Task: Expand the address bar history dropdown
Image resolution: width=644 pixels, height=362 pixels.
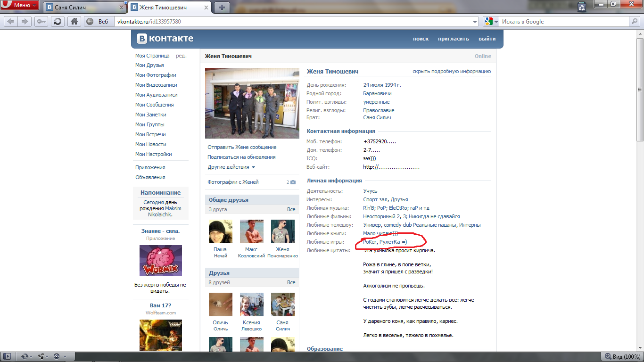Action: click(x=475, y=22)
